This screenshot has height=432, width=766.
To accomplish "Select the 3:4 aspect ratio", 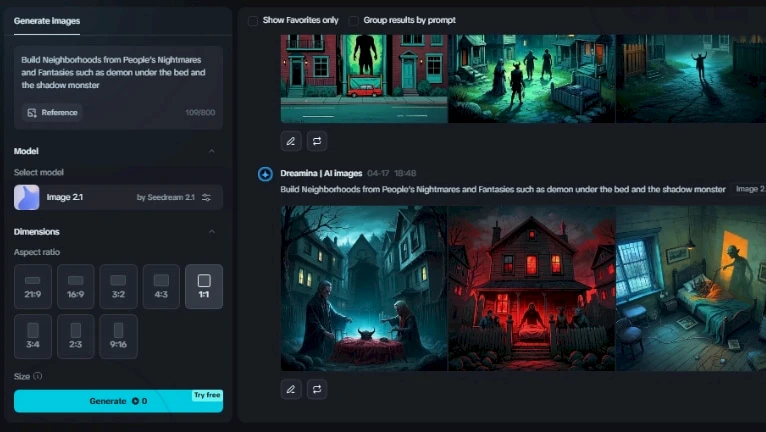I will 33,337.
